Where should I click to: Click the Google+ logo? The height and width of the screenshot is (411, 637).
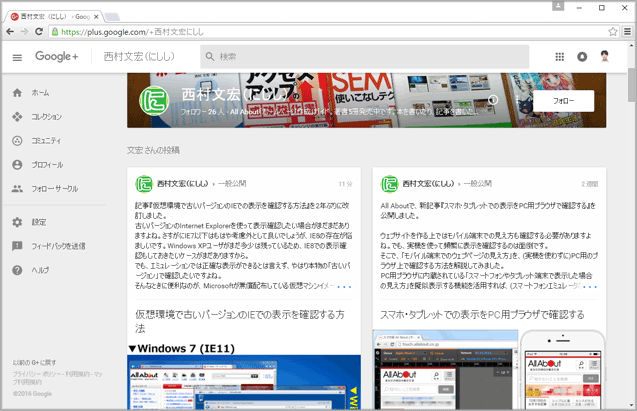click(56, 56)
